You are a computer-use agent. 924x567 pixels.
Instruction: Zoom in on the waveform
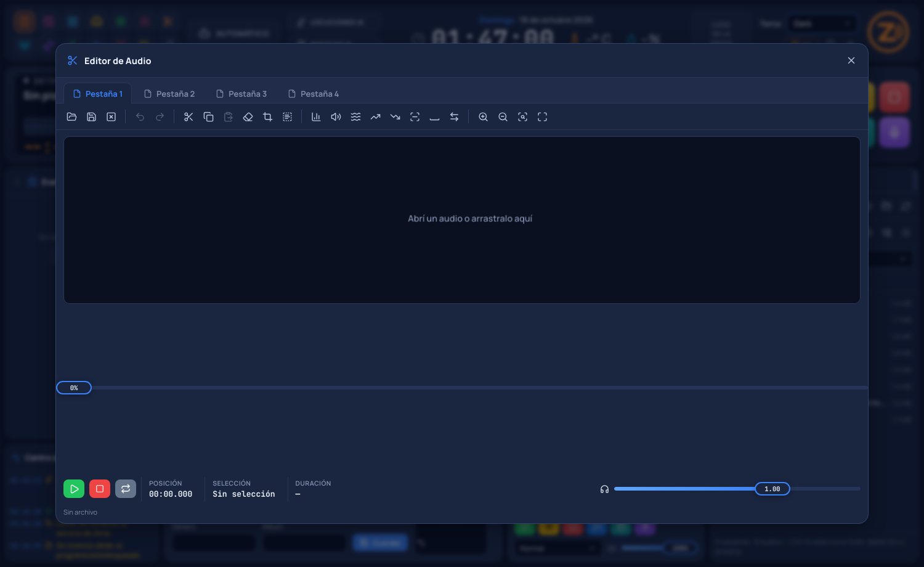pyautogui.click(x=483, y=117)
